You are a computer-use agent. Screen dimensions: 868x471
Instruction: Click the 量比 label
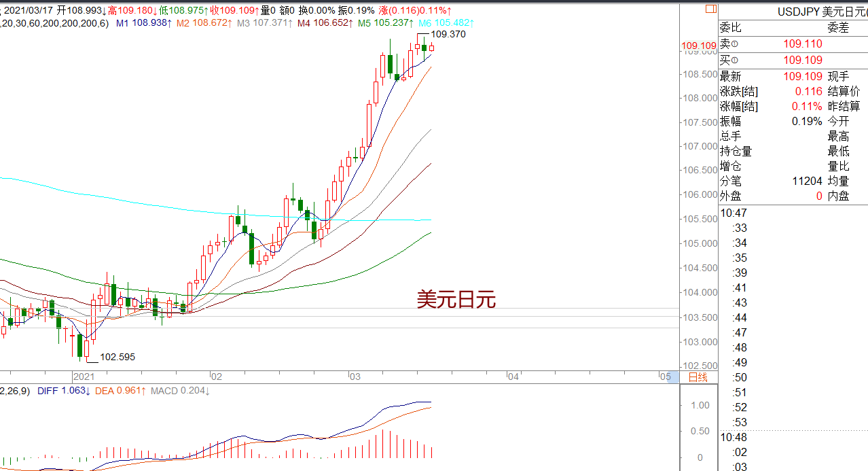pyautogui.click(x=838, y=167)
